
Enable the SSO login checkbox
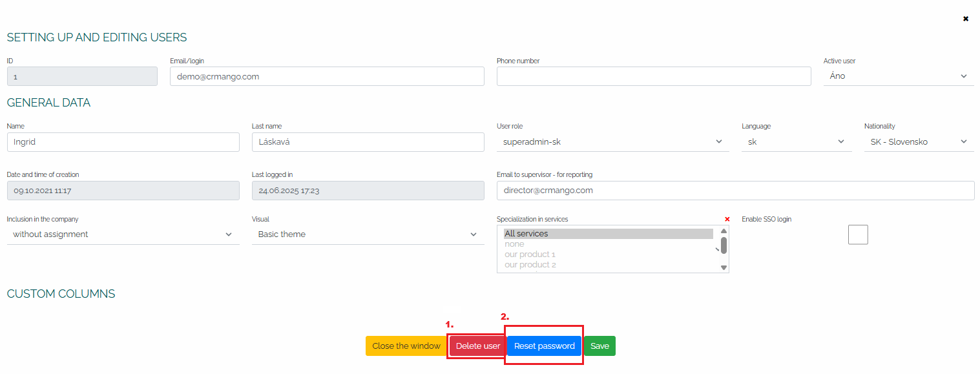[858, 234]
